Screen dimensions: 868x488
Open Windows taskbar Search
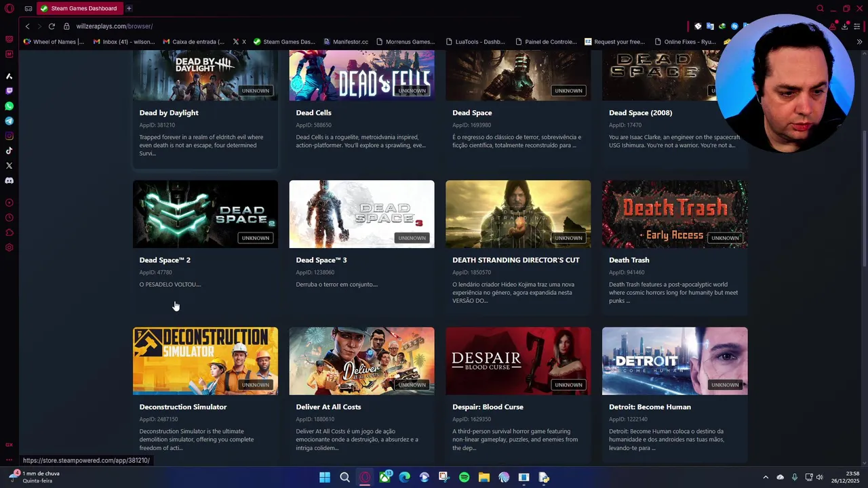coord(344,477)
